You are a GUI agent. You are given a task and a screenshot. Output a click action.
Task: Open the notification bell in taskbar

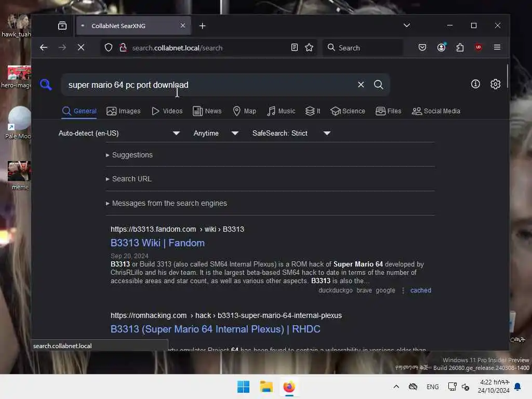[x=517, y=387]
